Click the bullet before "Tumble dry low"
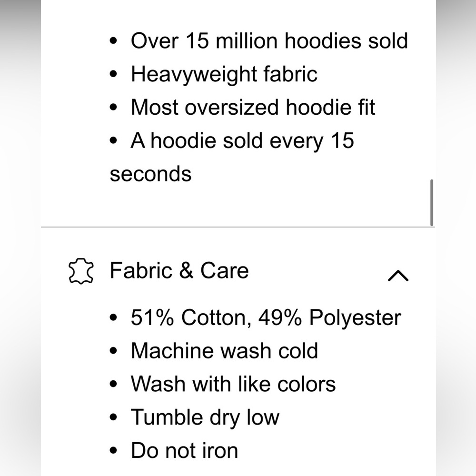476x476 pixels. 113,418
